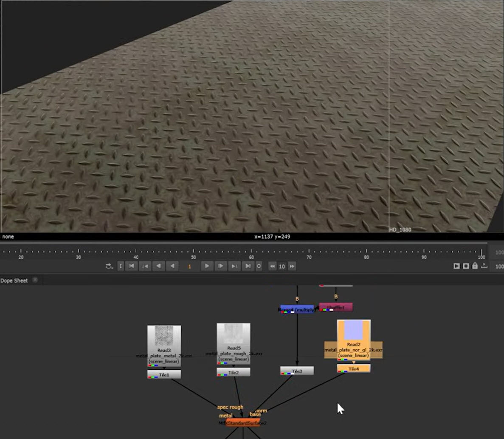Viewport: 504px width, 439px height.
Task: Switch to the Dope Sheet tab
Action: pyautogui.click(x=14, y=280)
